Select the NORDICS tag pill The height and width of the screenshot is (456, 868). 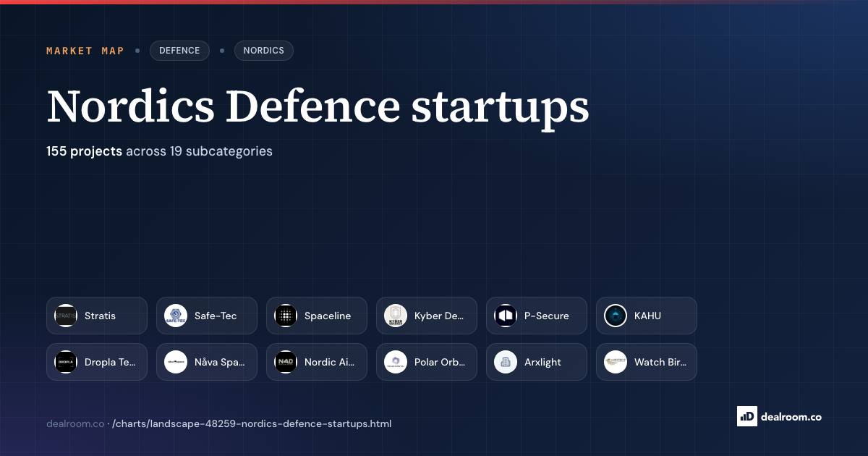click(x=263, y=51)
